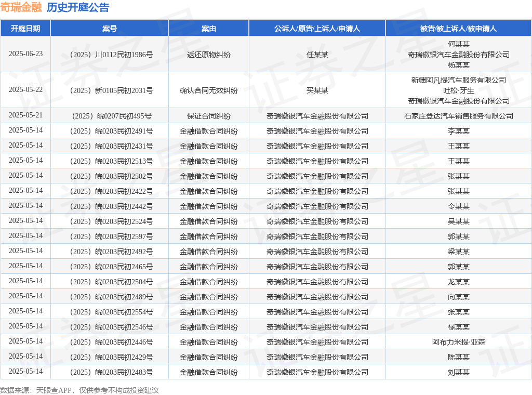Select defendant 吐松·牙生
The image size is (532, 395).
click(x=458, y=90)
